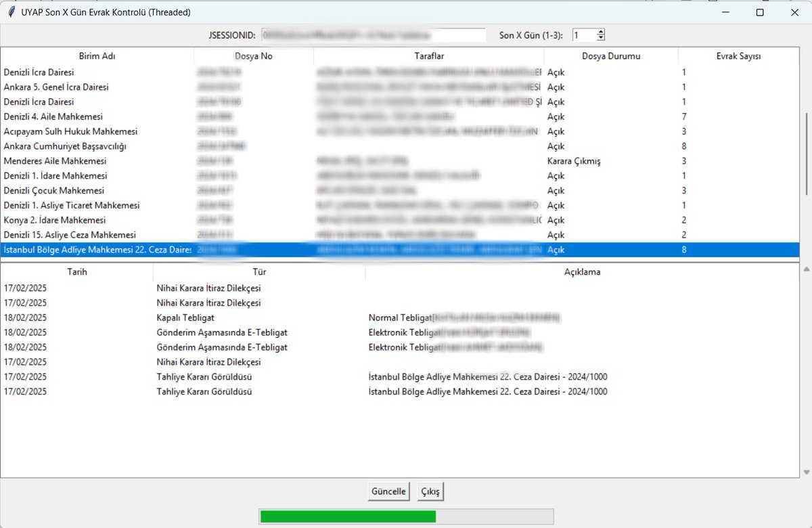This screenshot has height=528, width=812.
Task: Click the Dosya Durumu column header
Action: pyautogui.click(x=611, y=56)
